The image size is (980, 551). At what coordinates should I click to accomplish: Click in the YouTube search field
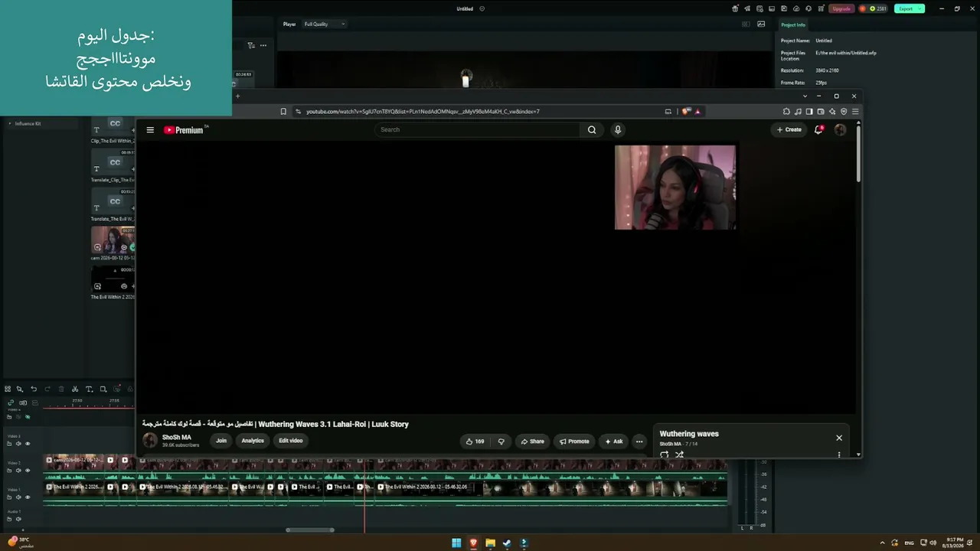478,130
